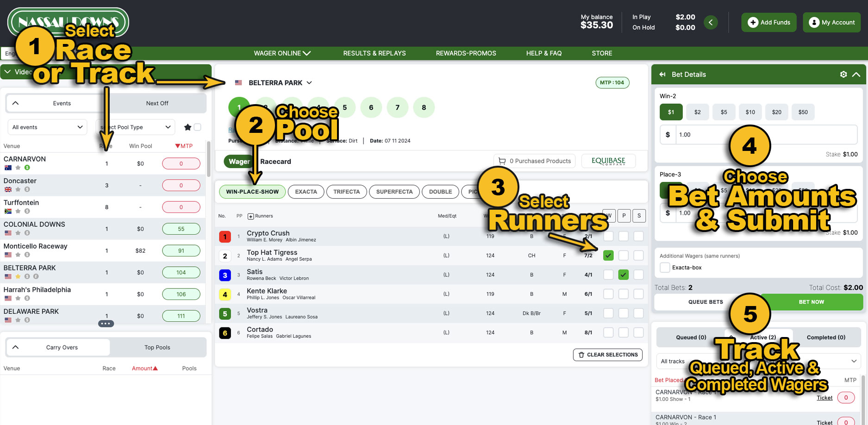The height and width of the screenshot is (425, 868).
Task: Collapse Bet Details with up chevron
Action: click(856, 75)
